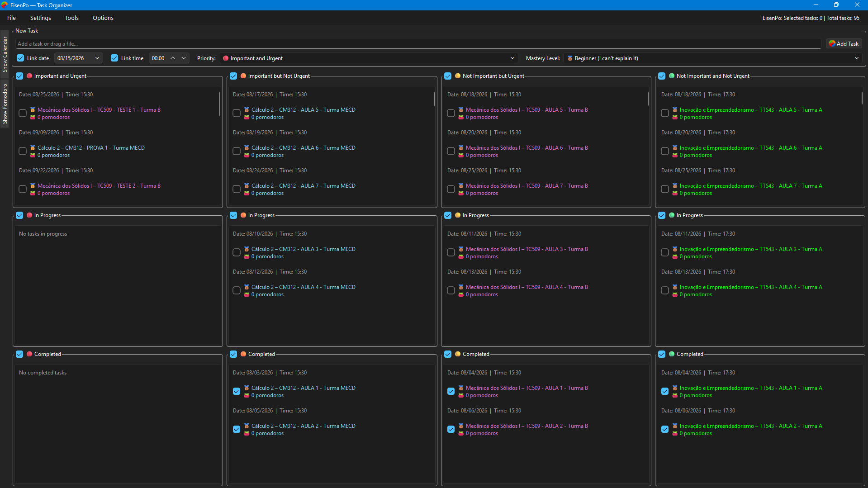Screen dimensions: 868x488
Task: Click the EisenPo app icon in title bar
Action: [x=5, y=5]
